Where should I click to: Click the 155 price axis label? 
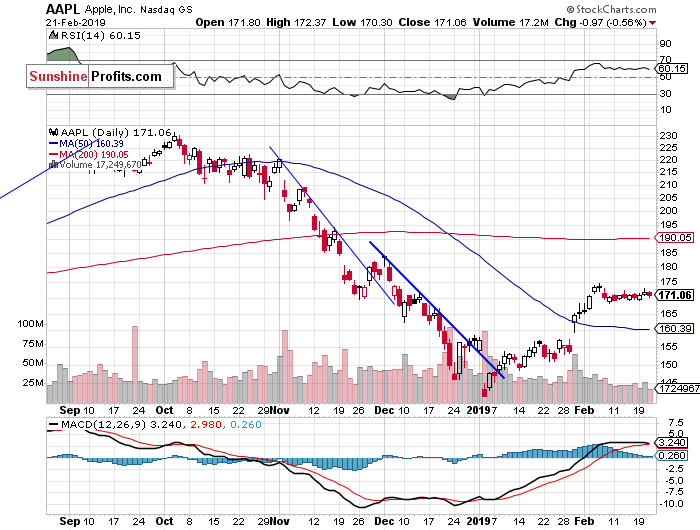(668, 346)
